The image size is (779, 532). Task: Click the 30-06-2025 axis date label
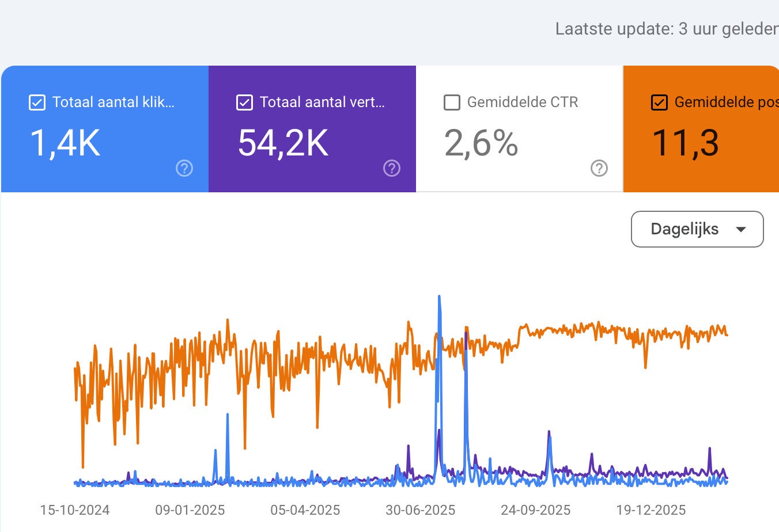point(421,510)
